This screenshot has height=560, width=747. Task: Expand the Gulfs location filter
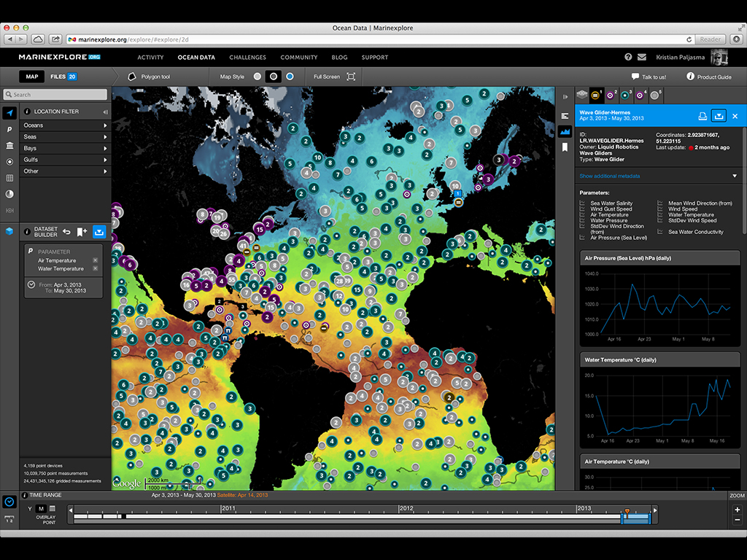tap(65, 160)
